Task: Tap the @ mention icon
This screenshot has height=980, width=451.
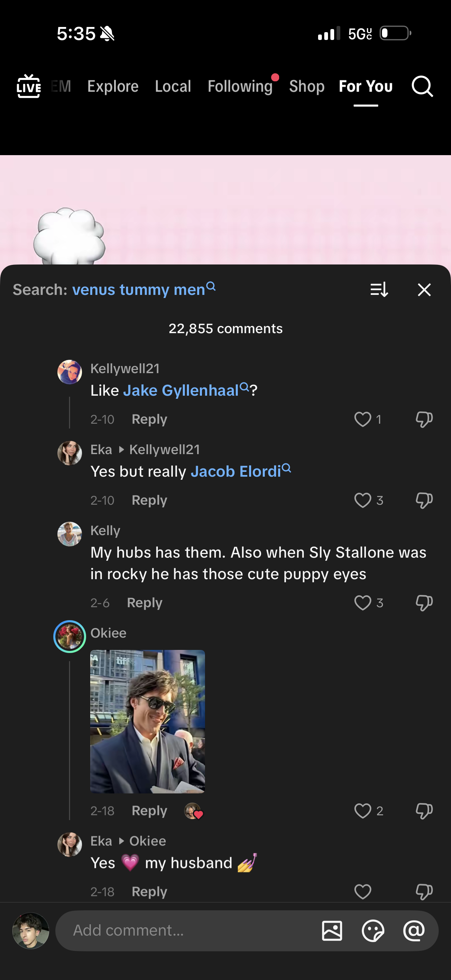Action: point(414,930)
